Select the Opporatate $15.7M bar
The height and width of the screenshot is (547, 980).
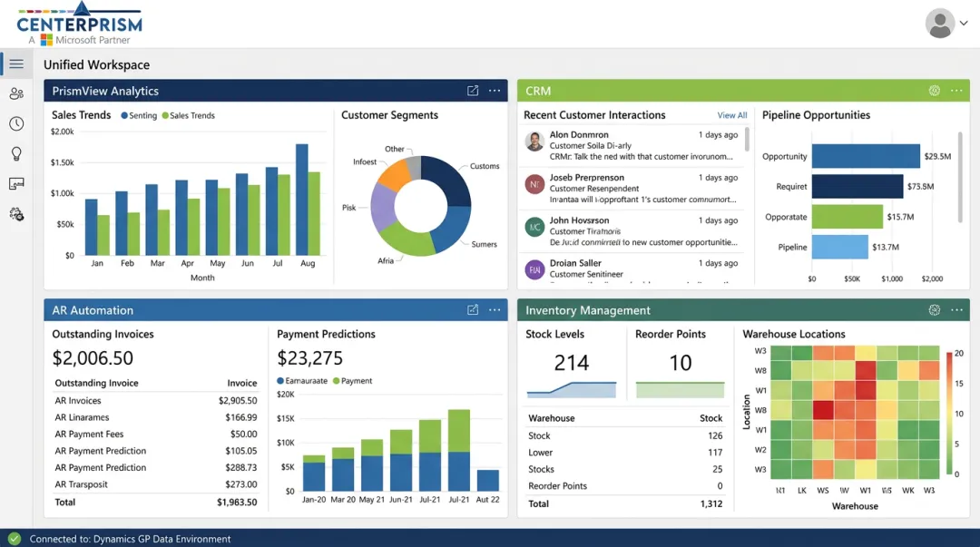click(847, 217)
